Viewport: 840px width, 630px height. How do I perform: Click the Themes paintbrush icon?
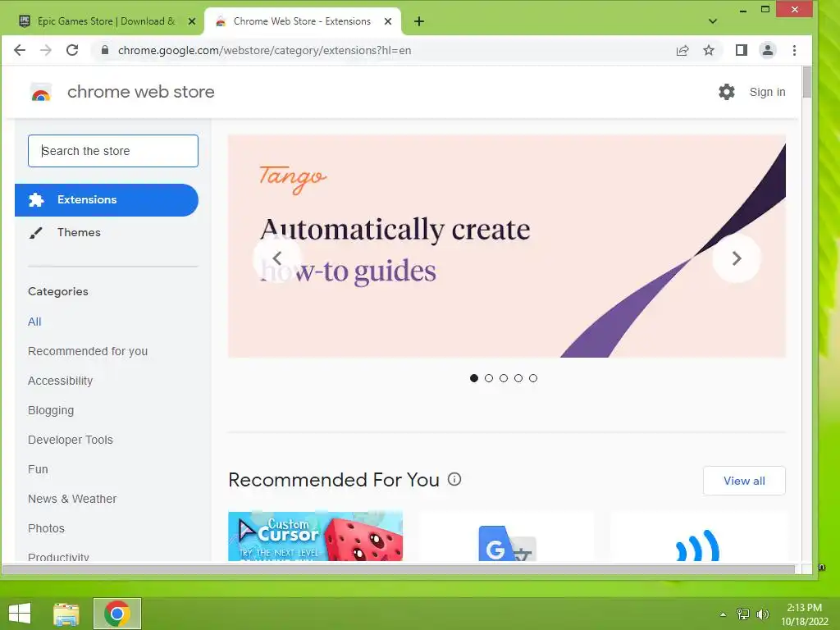click(36, 232)
